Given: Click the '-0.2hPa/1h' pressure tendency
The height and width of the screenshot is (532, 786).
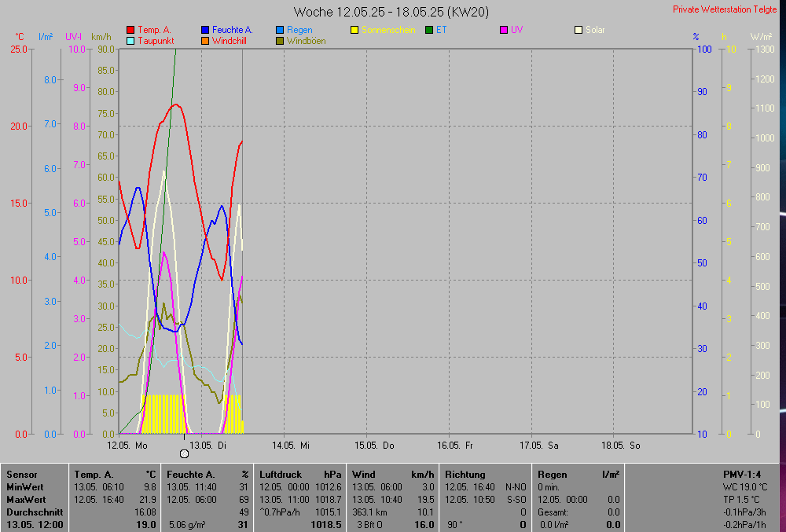Looking at the screenshot, I should 744,525.
